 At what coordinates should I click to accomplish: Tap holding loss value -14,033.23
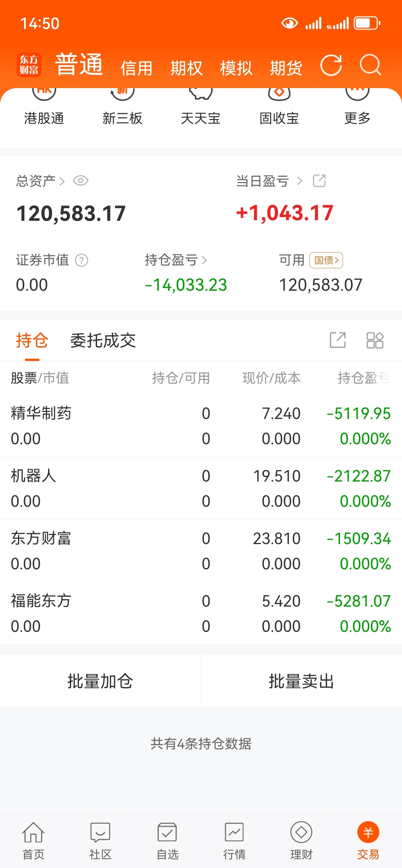tap(186, 285)
